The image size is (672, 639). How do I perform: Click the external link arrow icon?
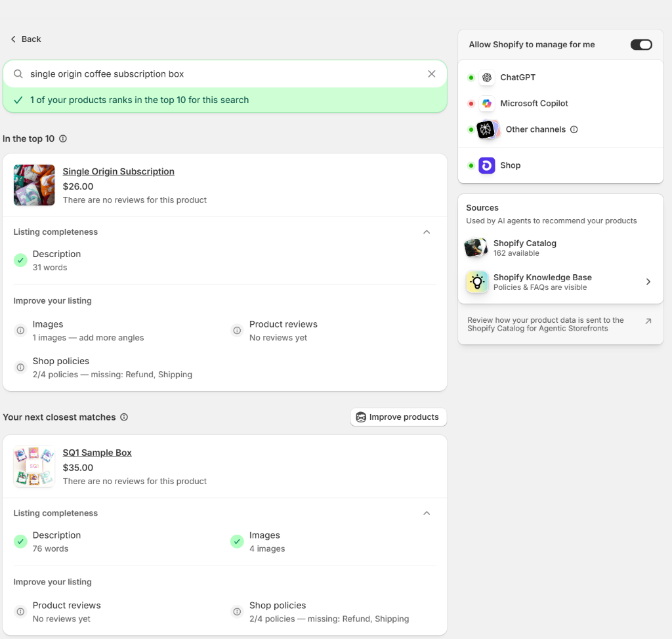click(648, 321)
